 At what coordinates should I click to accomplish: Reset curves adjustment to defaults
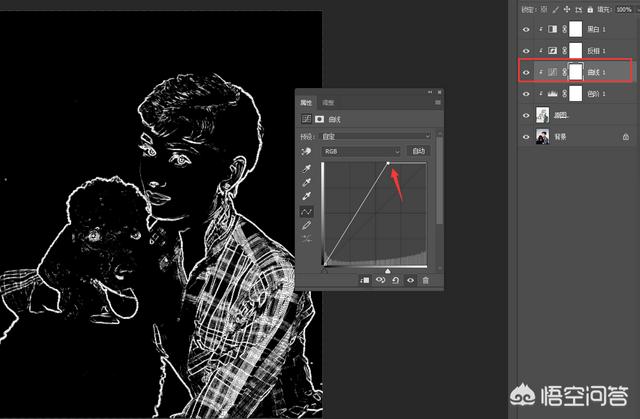click(396, 281)
